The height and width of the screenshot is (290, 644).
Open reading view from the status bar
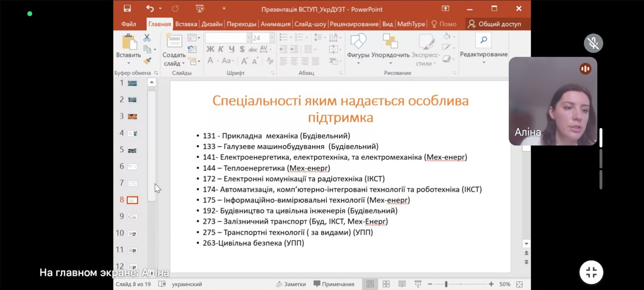tap(402, 284)
